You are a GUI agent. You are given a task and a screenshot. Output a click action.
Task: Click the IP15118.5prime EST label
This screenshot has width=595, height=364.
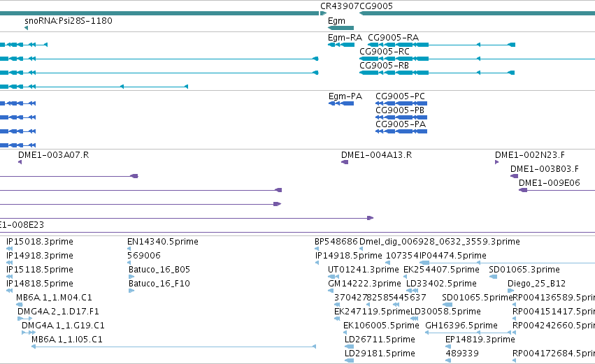point(40,270)
